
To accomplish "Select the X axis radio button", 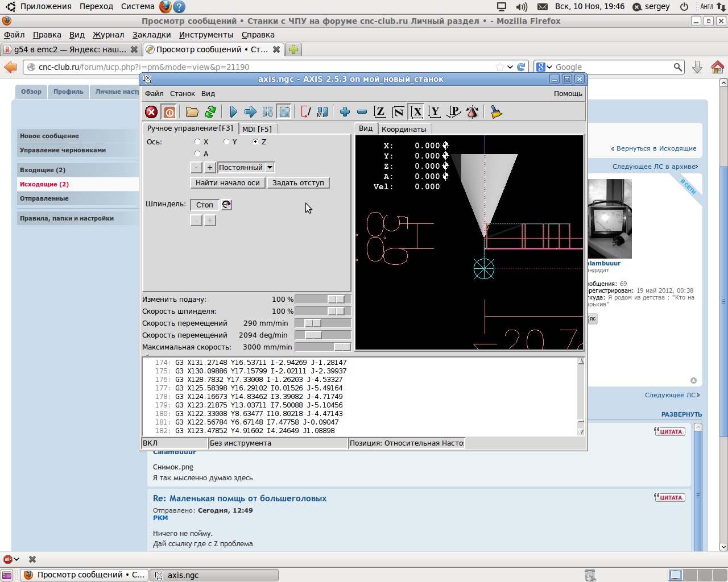I will [x=197, y=142].
